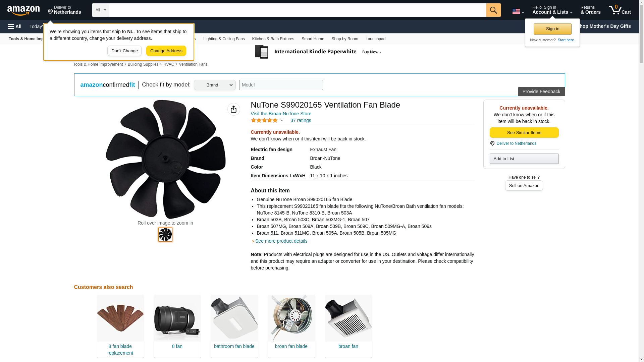This screenshot has height=362, width=644.
Task: Open the shopping cart
Action: point(620,10)
